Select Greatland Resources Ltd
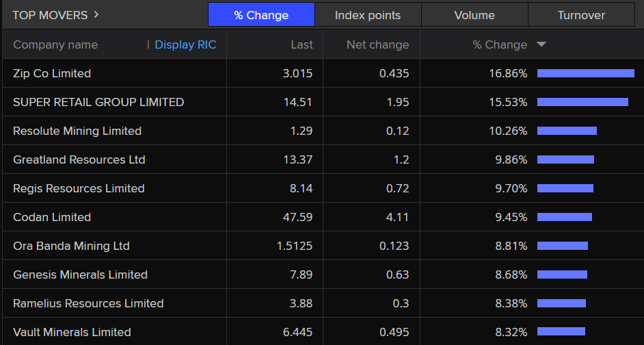 click(79, 159)
